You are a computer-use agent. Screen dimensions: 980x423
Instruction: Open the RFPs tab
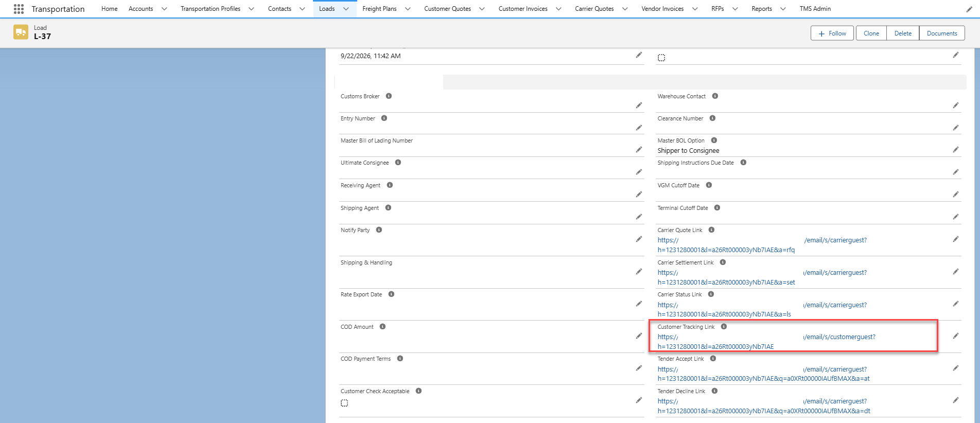(717, 9)
